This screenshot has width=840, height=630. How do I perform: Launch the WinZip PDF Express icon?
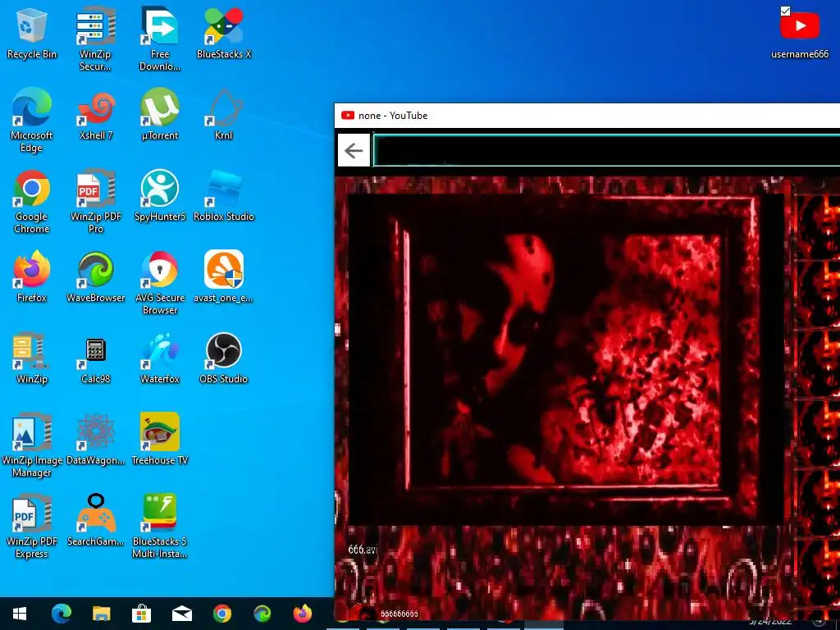pyautogui.click(x=32, y=527)
